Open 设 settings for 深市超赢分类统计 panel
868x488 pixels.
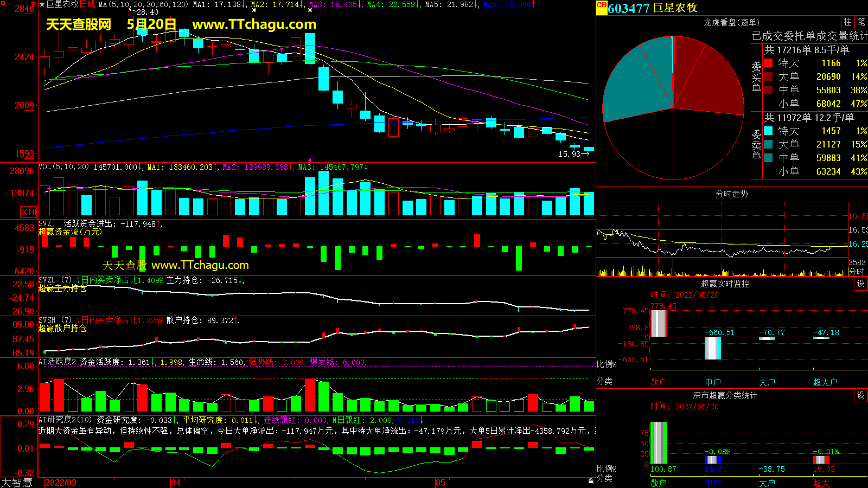point(861,395)
